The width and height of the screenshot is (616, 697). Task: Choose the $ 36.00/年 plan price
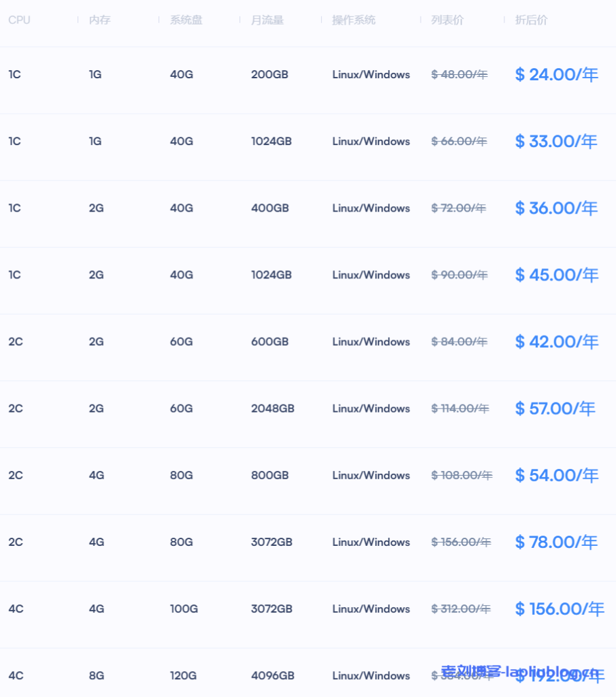pyautogui.click(x=556, y=208)
